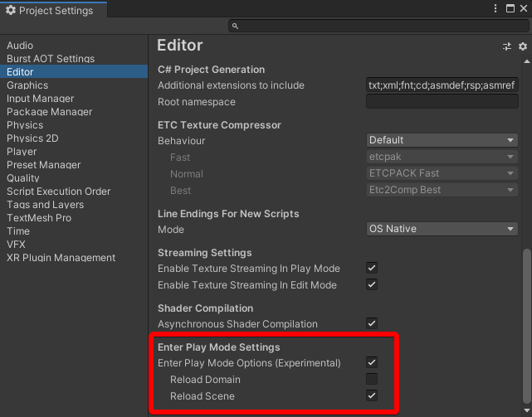Open ETC Texture Compressor Behaviour dropdown

pos(442,141)
